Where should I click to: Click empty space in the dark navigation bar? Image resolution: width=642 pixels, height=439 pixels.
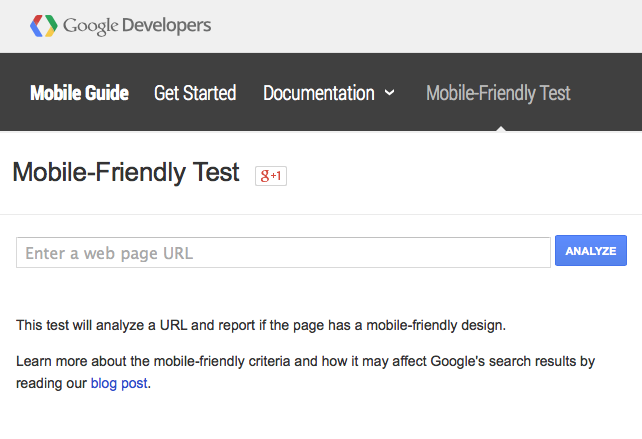point(610,93)
